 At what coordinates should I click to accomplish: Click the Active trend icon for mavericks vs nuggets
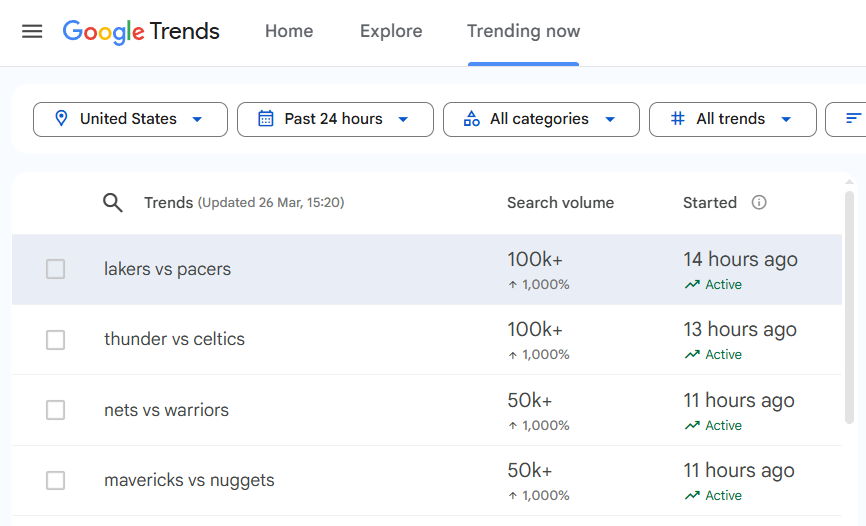692,496
